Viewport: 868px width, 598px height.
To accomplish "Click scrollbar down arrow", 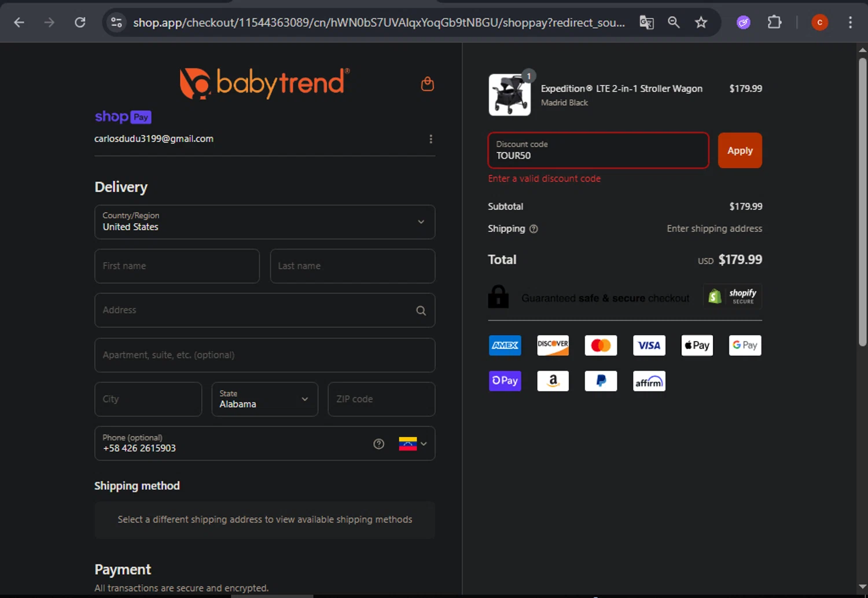I will [x=862, y=587].
